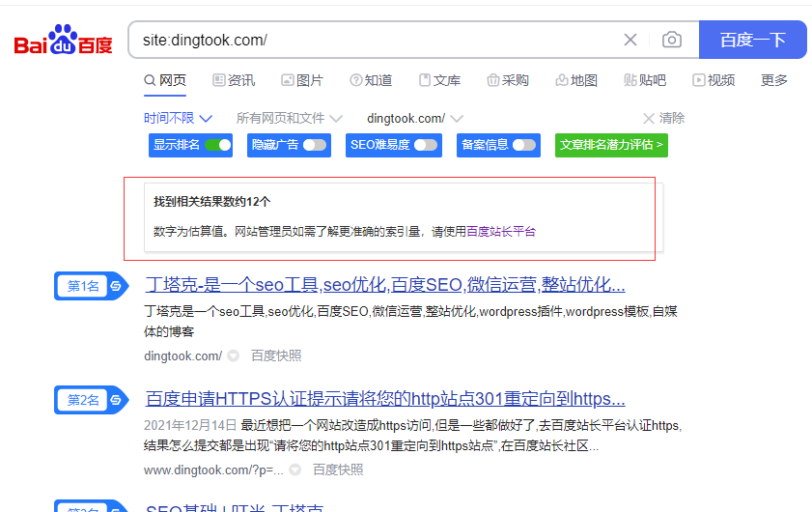Switch to the 贴吧 tab
The image size is (812, 512).
pos(645,80)
